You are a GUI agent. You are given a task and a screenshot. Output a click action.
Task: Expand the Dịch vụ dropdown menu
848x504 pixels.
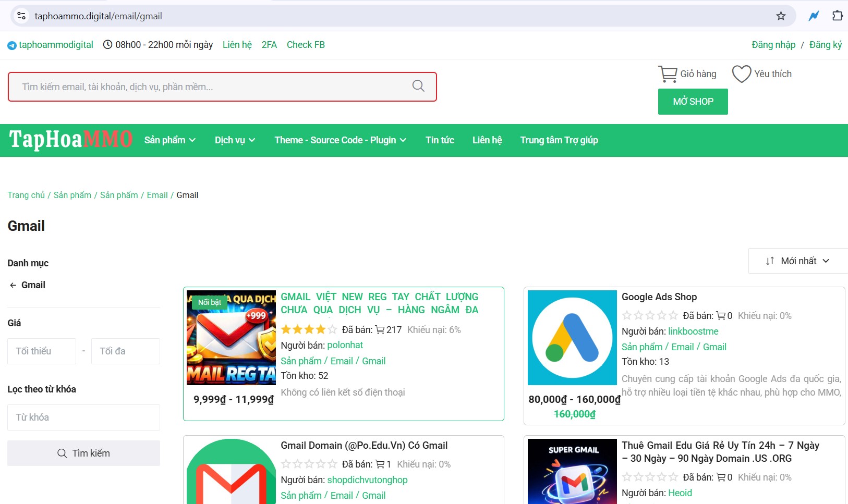click(x=235, y=140)
